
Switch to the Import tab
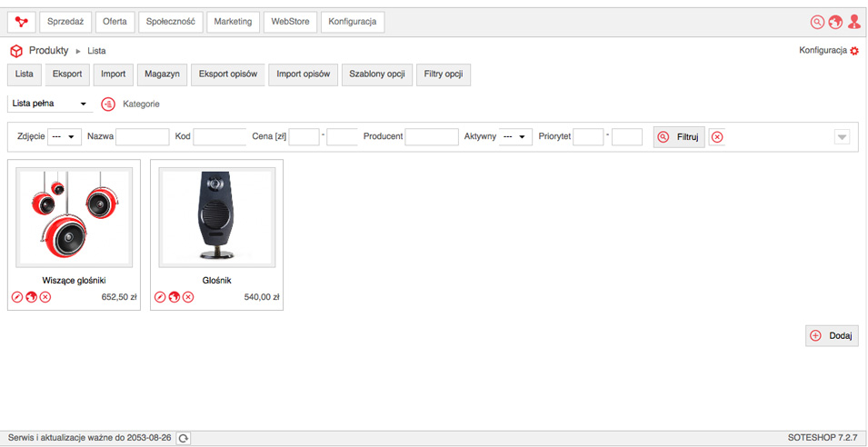click(x=114, y=74)
